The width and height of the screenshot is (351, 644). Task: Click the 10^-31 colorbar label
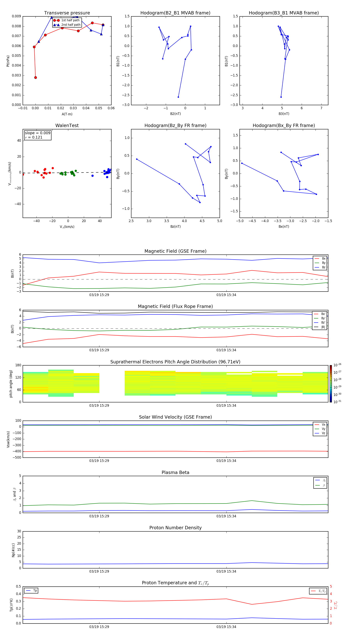(337, 402)
